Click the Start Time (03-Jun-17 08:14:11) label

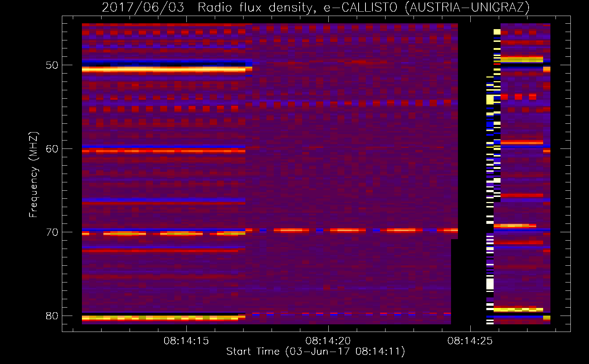coord(316,352)
